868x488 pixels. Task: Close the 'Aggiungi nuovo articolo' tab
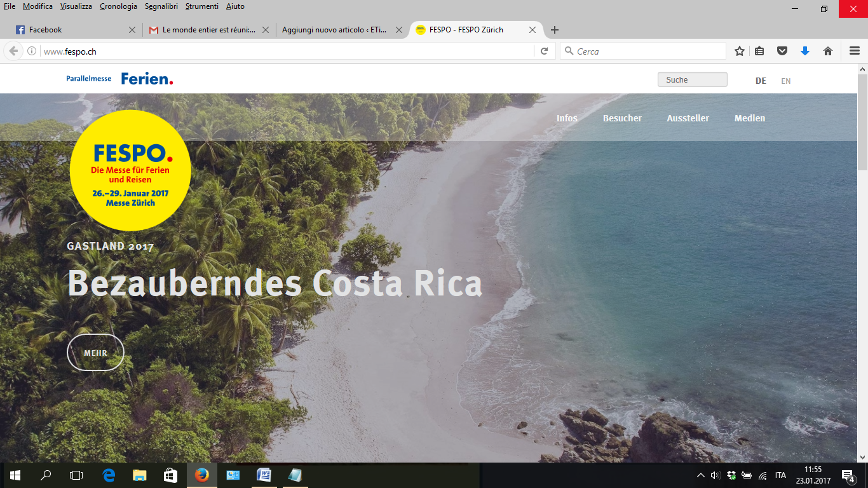coord(399,30)
